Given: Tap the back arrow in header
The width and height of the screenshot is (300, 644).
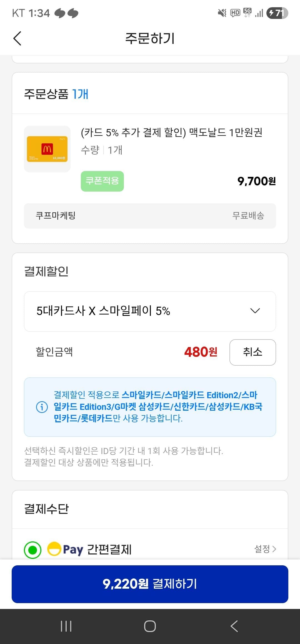Looking at the screenshot, I should coord(17,38).
